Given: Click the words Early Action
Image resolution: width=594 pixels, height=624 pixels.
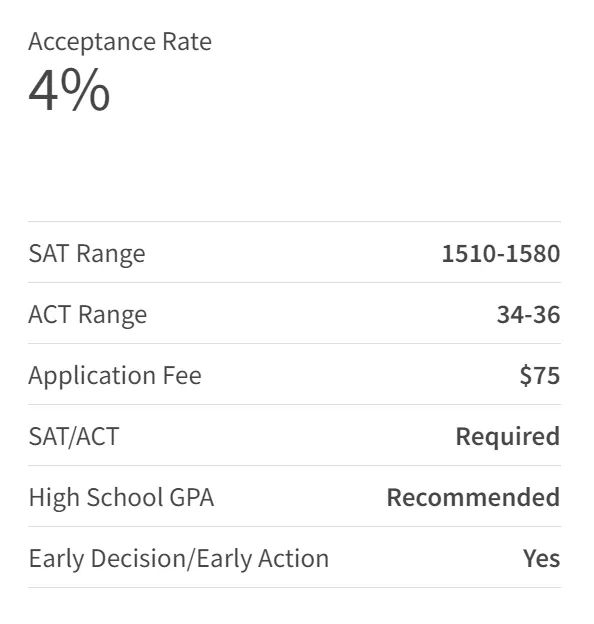Looking at the screenshot, I should click(x=263, y=559).
